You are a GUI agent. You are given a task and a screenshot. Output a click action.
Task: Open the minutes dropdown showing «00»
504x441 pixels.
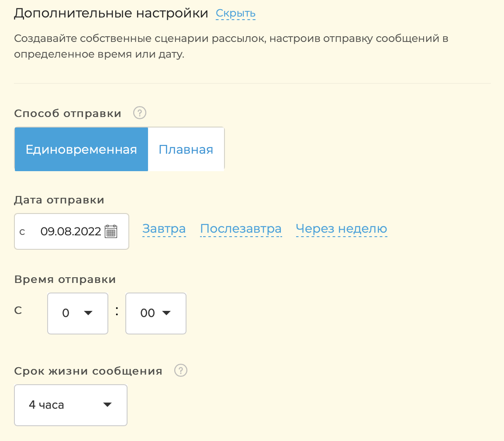click(155, 313)
